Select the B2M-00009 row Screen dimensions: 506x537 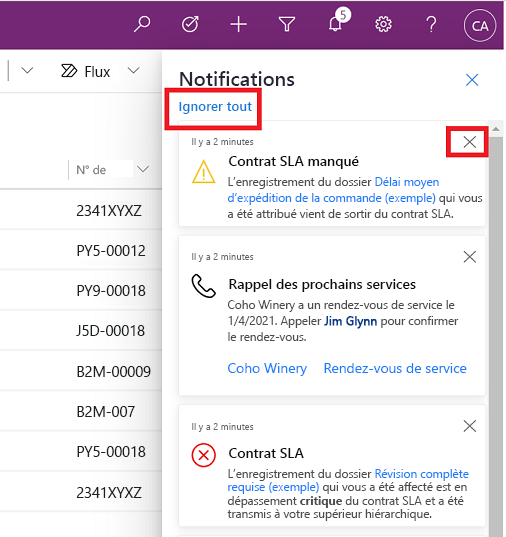(x=81, y=371)
